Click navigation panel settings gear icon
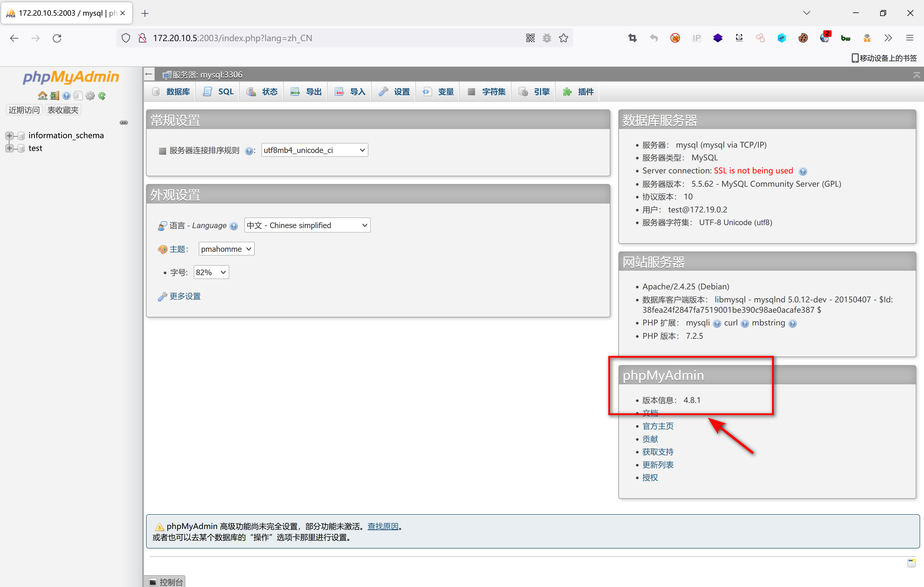 pyautogui.click(x=90, y=96)
